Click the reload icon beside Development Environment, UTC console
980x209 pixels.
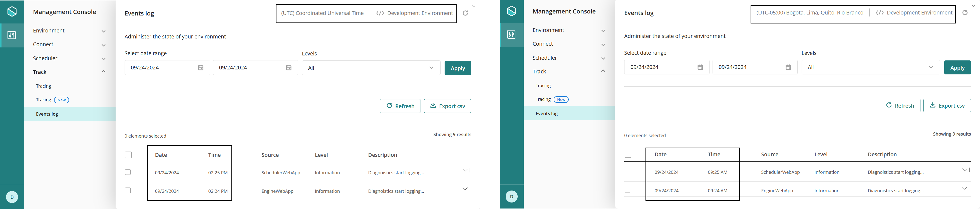click(x=465, y=13)
